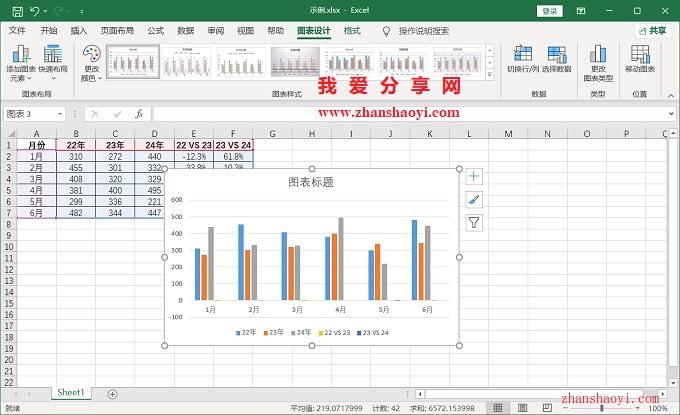This screenshot has width=680, height=415.
Task: Open Ribbon Display Options in the title bar
Action: click(581, 11)
